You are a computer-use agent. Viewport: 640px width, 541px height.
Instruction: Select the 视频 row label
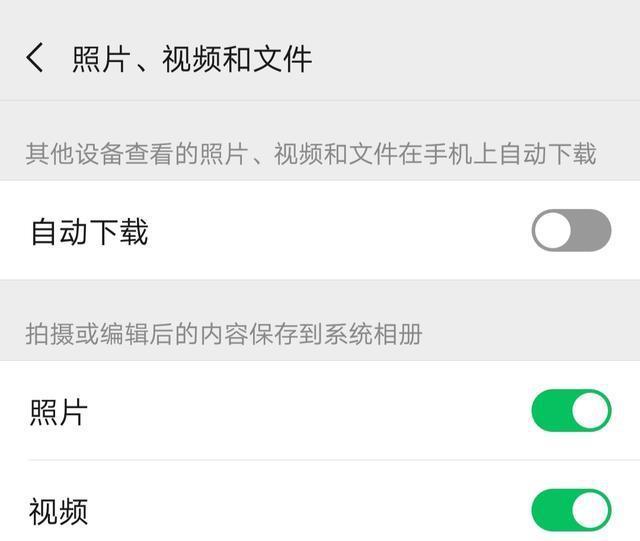point(59,511)
